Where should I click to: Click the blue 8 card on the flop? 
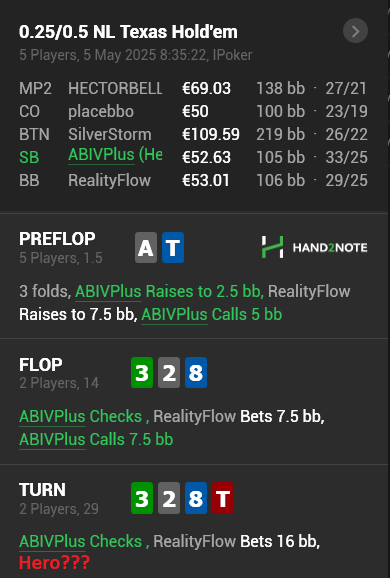point(196,373)
